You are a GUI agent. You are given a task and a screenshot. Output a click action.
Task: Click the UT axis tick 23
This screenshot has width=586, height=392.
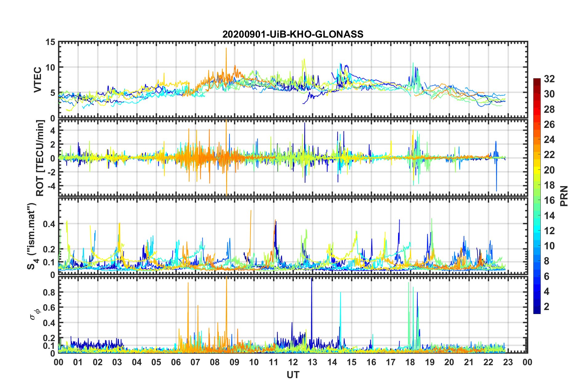coord(508,362)
